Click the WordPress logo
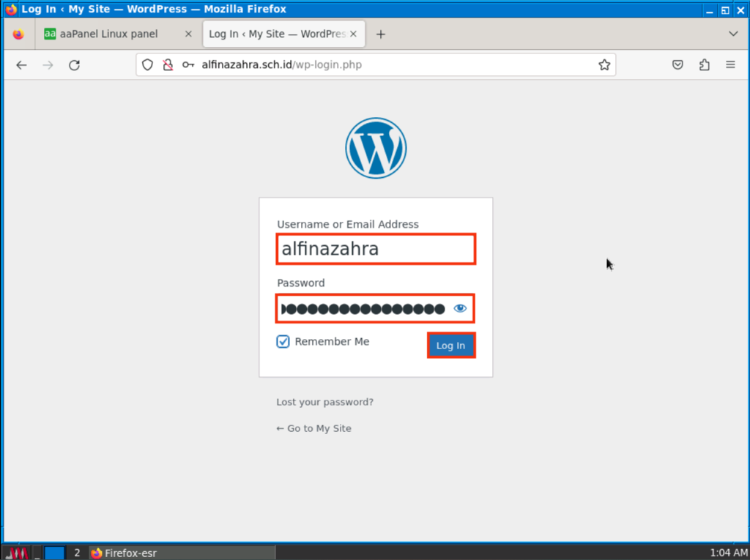The image size is (750, 560). (x=376, y=148)
